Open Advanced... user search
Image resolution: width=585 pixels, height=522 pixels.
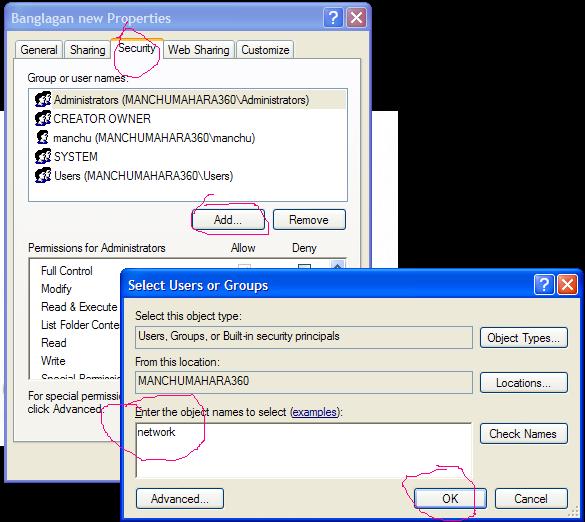tap(180, 499)
